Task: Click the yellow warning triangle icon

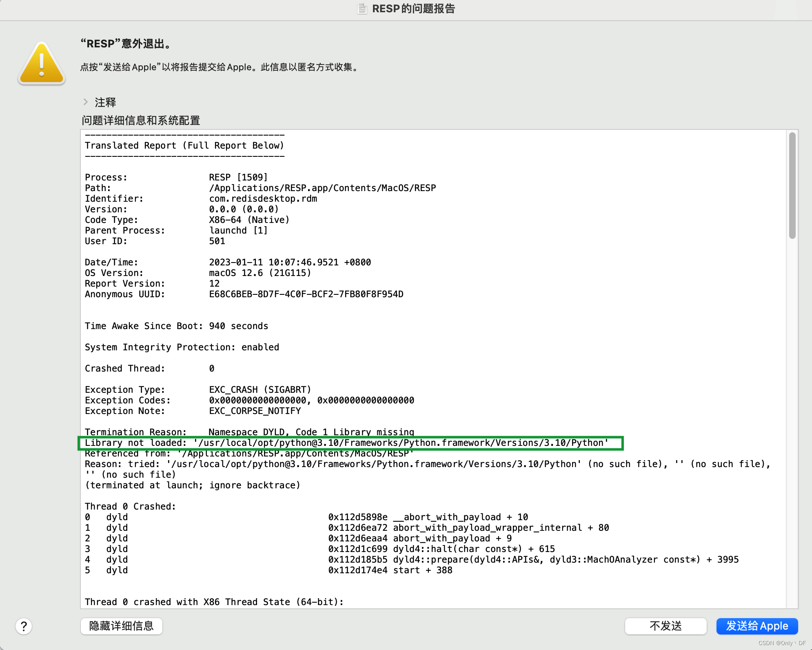Action: pyautogui.click(x=42, y=64)
